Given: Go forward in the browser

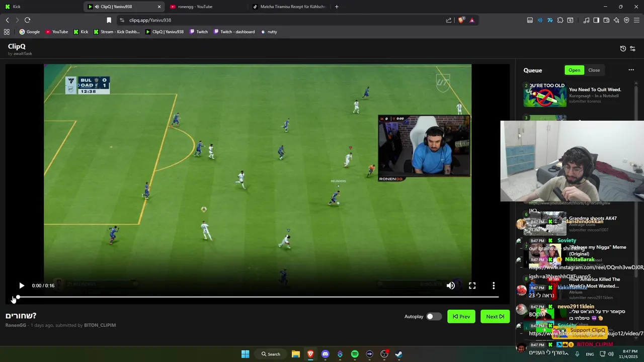Looking at the screenshot, I should tap(17, 20).
